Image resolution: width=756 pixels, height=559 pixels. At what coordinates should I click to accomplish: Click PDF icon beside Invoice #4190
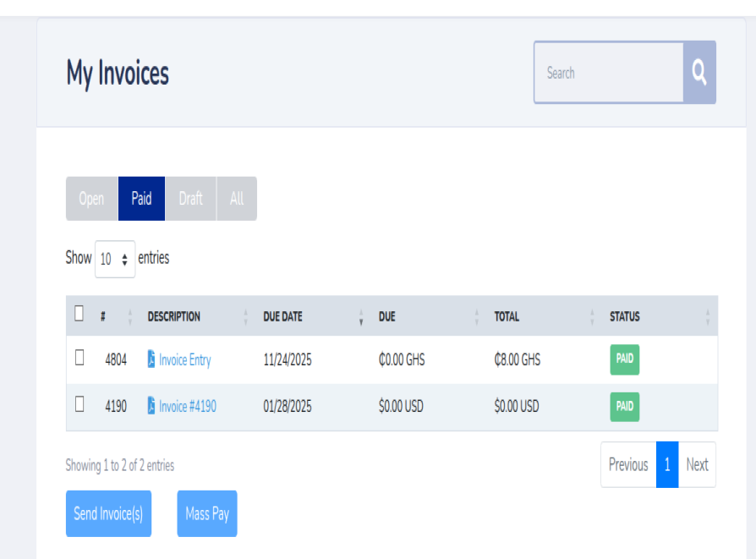pos(152,406)
